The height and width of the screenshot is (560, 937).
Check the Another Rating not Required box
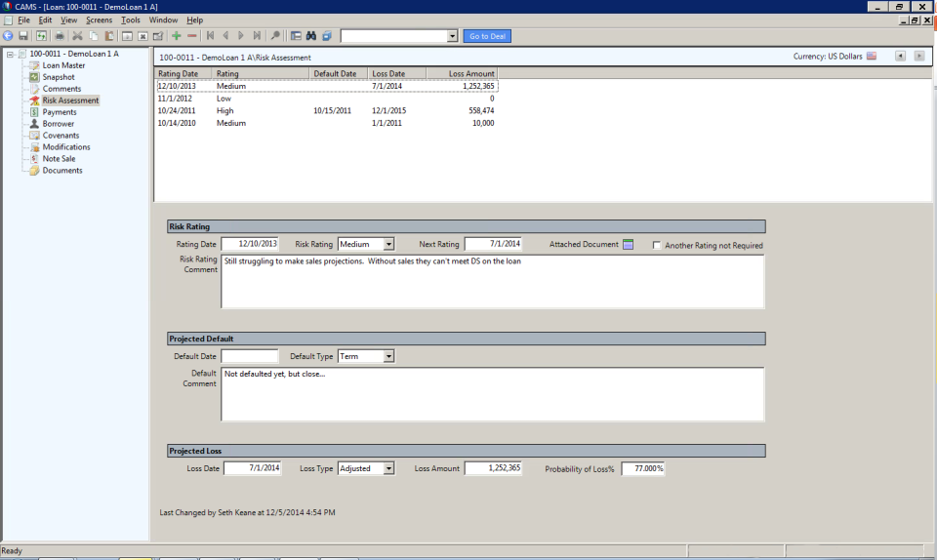[x=657, y=245]
